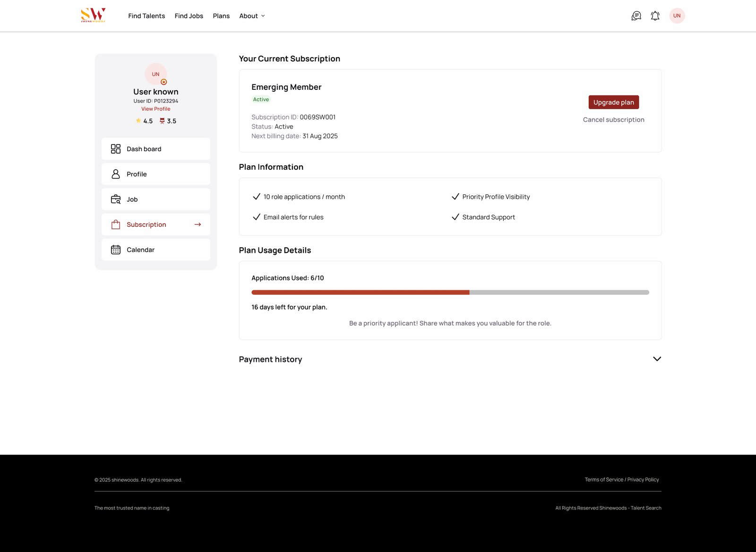Open the messages chat icon
The width and height of the screenshot is (756, 552).
point(636,16)
